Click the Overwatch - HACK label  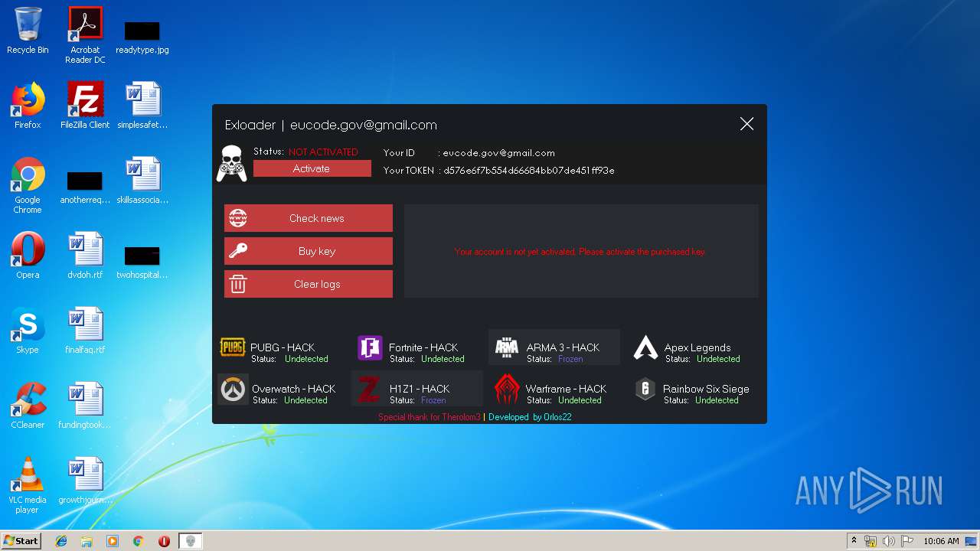(x=294, y=389)
